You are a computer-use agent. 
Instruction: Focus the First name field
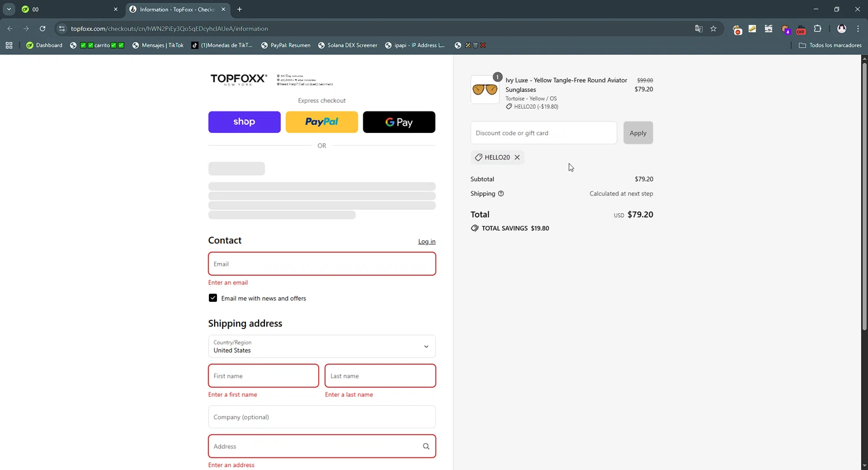tap(263, 376)
